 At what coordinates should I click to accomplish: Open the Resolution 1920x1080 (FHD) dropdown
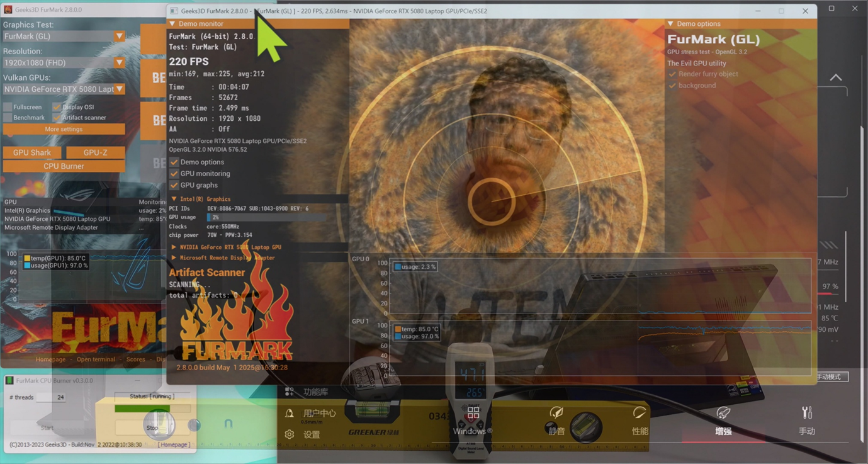pos(64,63)
